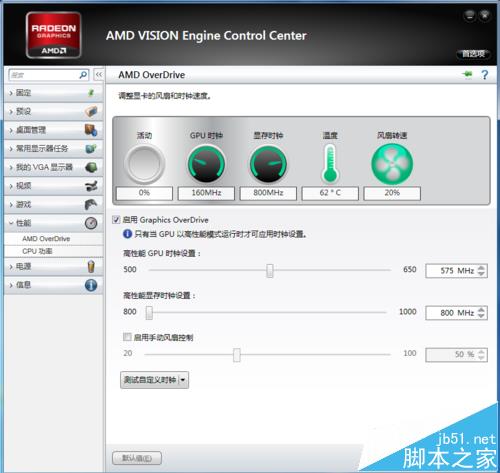
Task: Click the Radeon Graphics AMD logo
Action: point(54,35)
